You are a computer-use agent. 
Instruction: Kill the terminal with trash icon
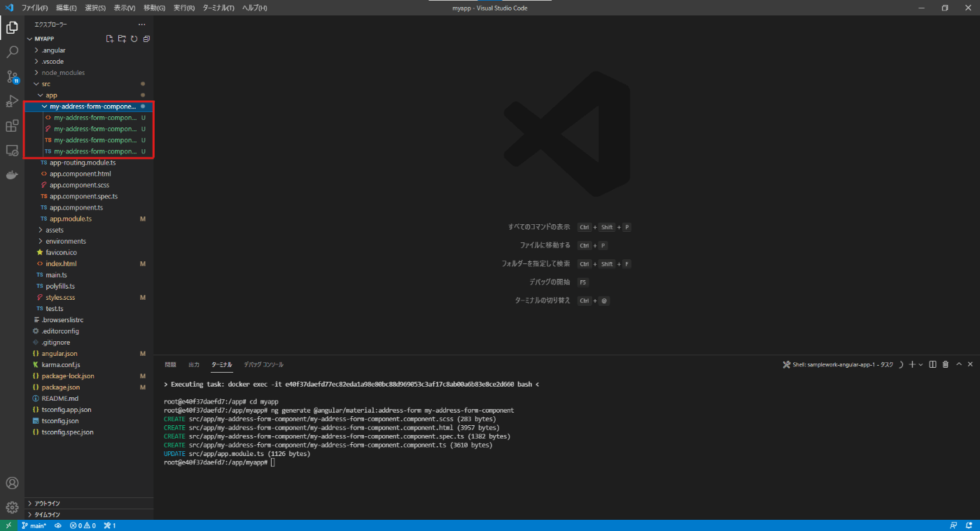[x=946, y=364]
